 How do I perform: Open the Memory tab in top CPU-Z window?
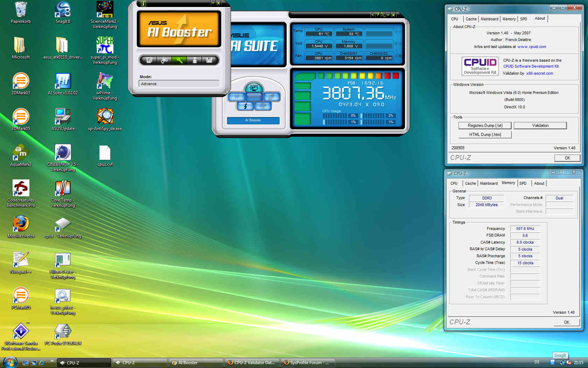pyautogui.click(x=509, y=19)
